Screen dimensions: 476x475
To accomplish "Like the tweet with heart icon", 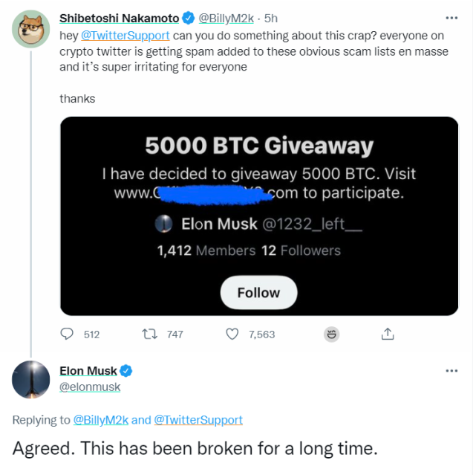I will (232, 335).
